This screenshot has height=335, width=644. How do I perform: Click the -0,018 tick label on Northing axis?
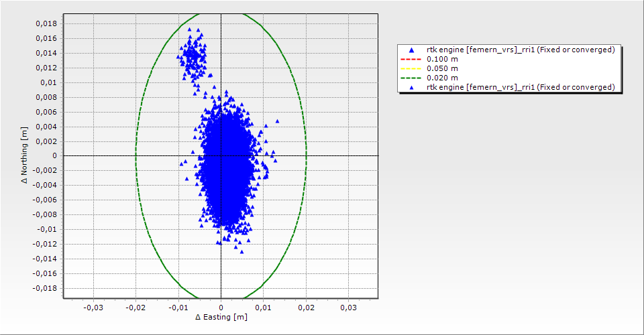point(44,288)
